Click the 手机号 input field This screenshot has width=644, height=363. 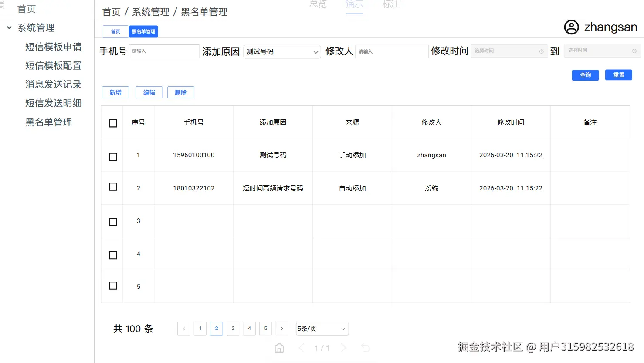(x=164, y=51)
